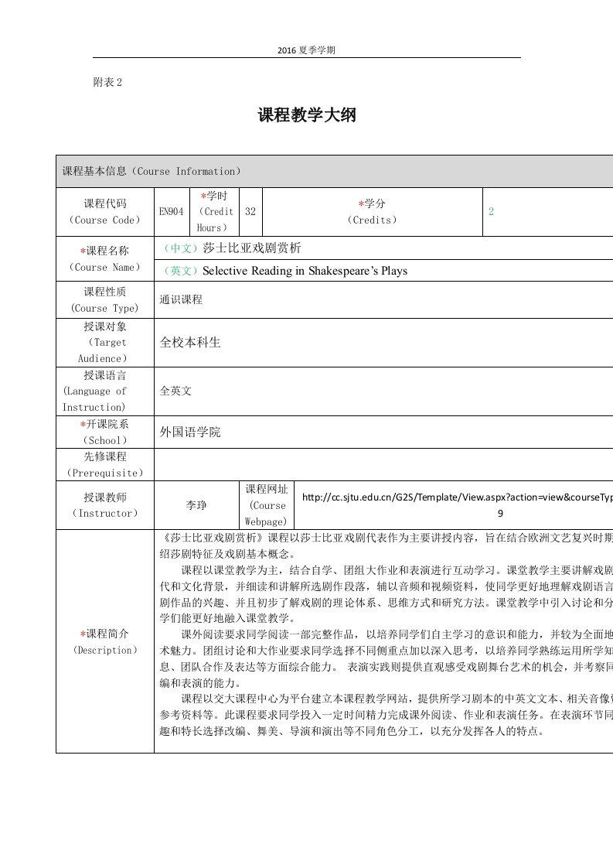Select the '授课教师 (Instructor)' label cell
The image size is (613, 868).
coord(105,505)
